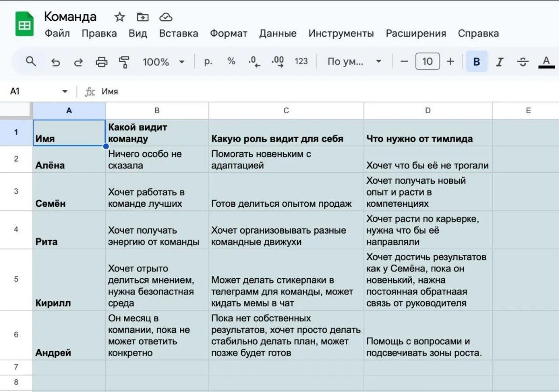Select cell with name Кирилл
Viewport: 559px width, 392px height.
(x=69, y=280)
